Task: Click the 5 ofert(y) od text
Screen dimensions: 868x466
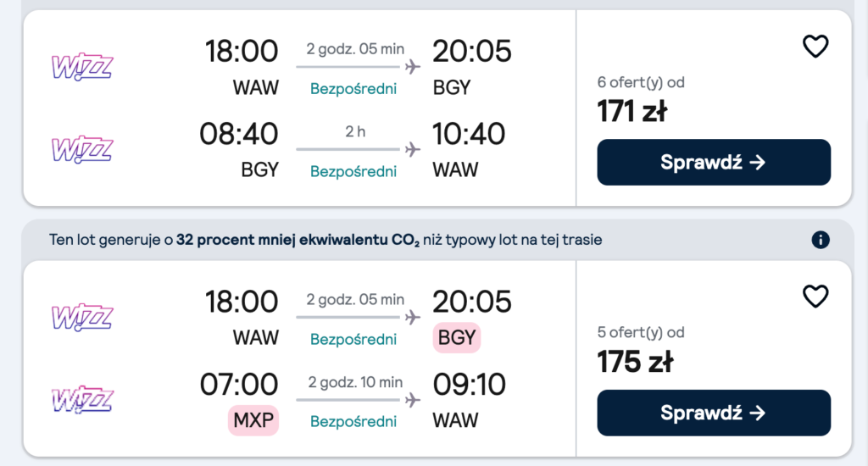Action: click(641, 332)
